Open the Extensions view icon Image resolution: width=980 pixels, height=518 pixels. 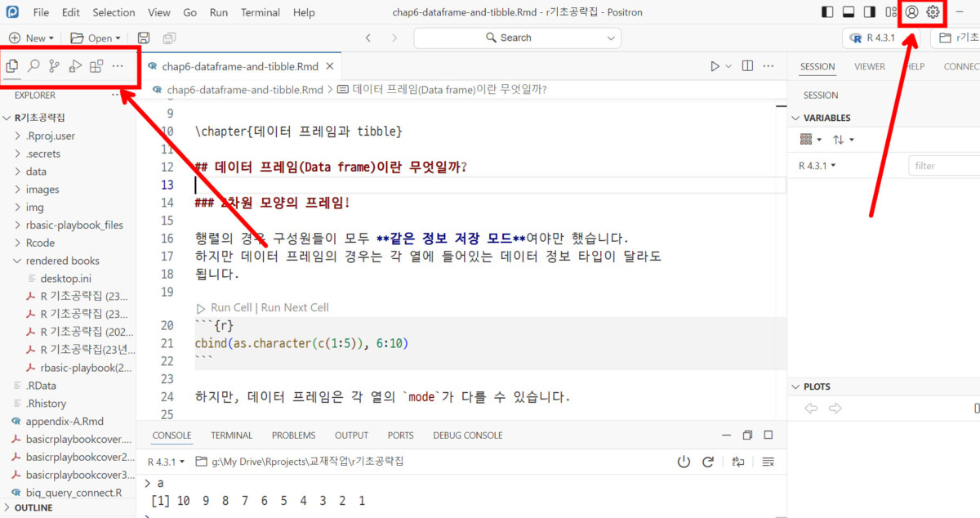96,66
